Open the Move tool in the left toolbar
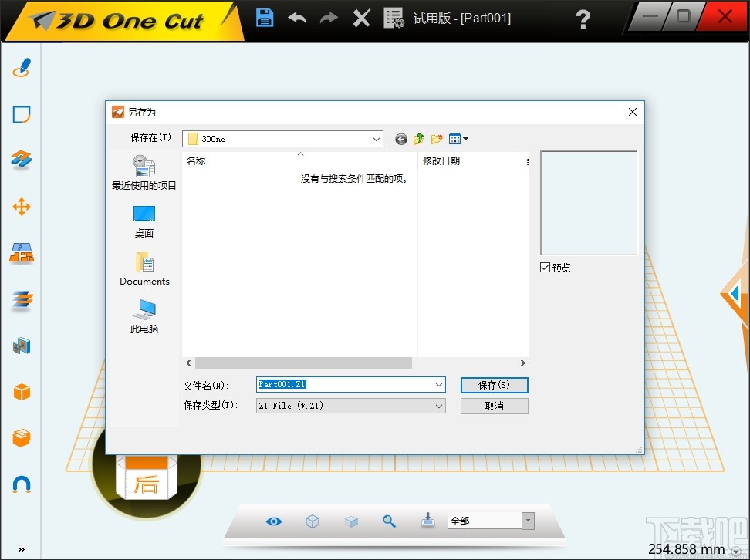Viewport: 750px width, 560px height. point(21,206)
